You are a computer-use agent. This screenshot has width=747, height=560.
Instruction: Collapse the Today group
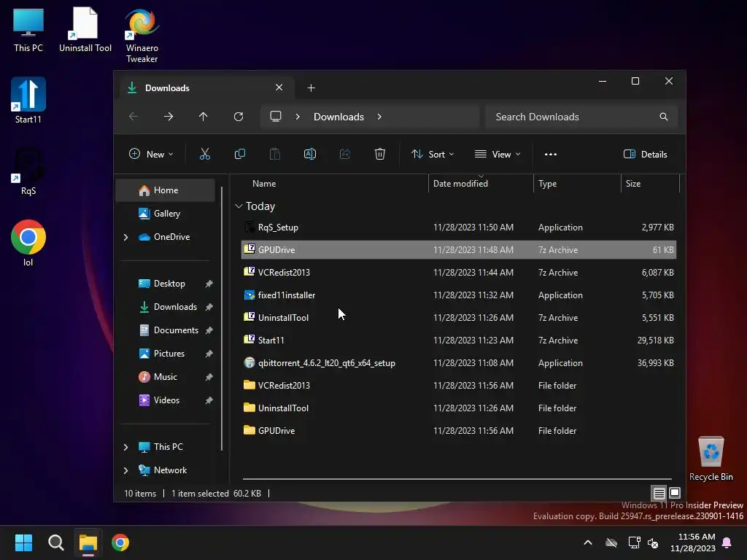(x=239, y=206)
